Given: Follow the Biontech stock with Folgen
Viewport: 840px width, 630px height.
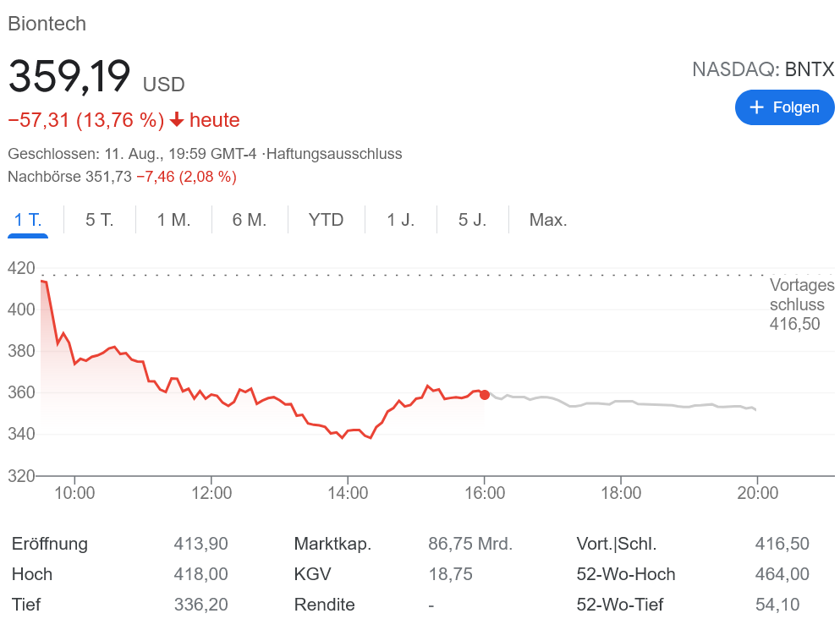Looking at the screenshot, I should [784, 107].
